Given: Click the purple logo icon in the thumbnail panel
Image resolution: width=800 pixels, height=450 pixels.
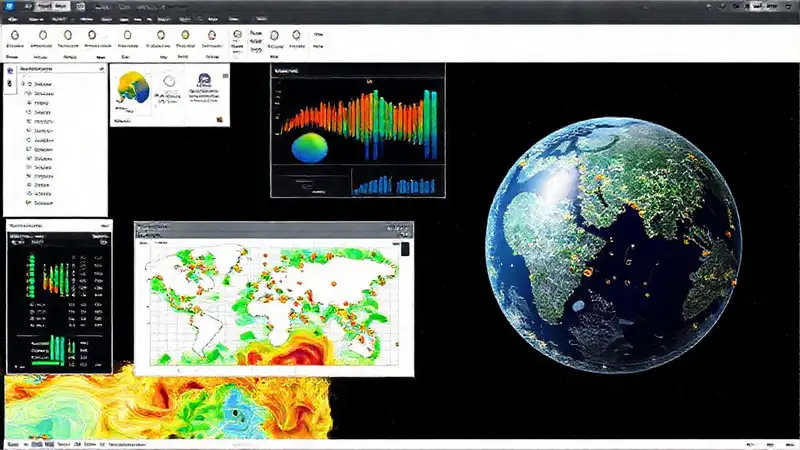Looking at the screenshot, I should click(204, 81).
